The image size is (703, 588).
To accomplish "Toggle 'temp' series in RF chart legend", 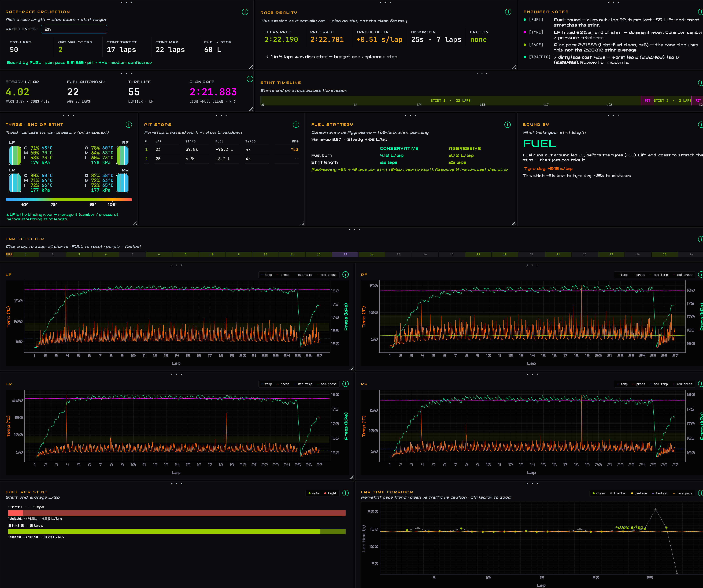I will point(622,275).
